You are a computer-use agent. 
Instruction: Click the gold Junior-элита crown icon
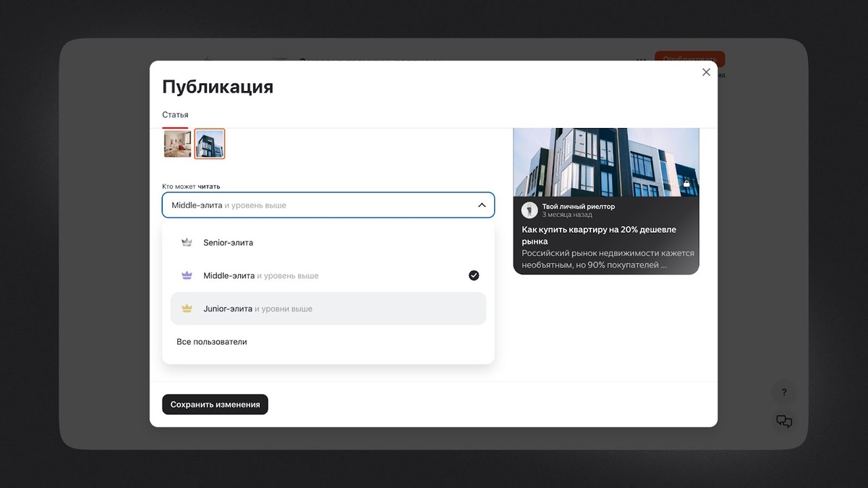[187, 309]
